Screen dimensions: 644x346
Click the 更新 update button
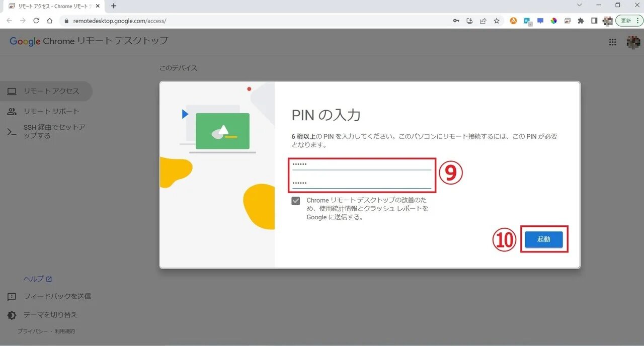(626, 21)
